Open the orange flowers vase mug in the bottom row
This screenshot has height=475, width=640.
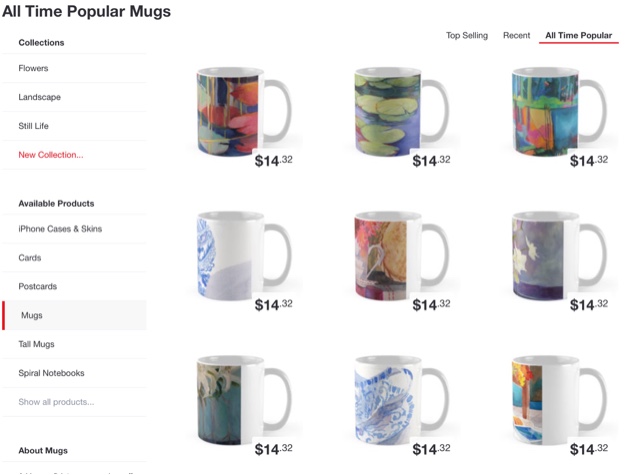559,400
